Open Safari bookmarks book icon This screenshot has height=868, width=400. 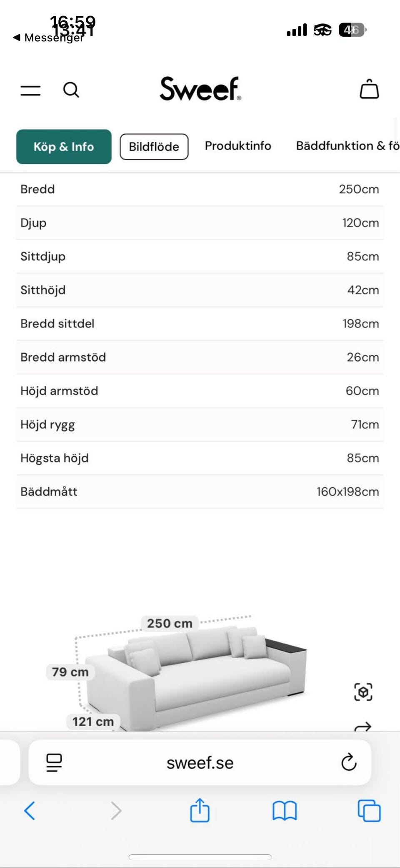pyautogui.click(x=285, y=811)
